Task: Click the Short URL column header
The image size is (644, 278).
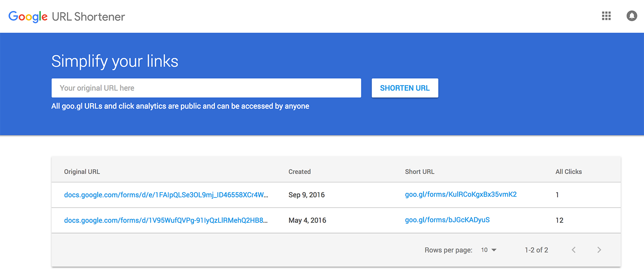Action: [x=419, y=172]
